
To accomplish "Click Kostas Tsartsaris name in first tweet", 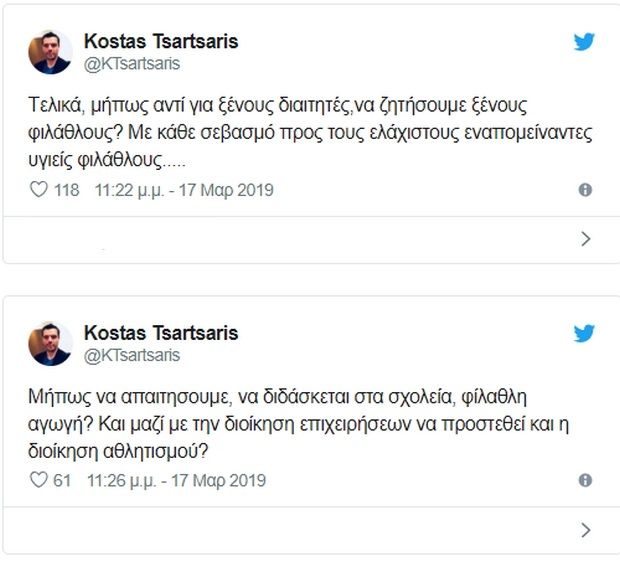I will pos(160,41).
